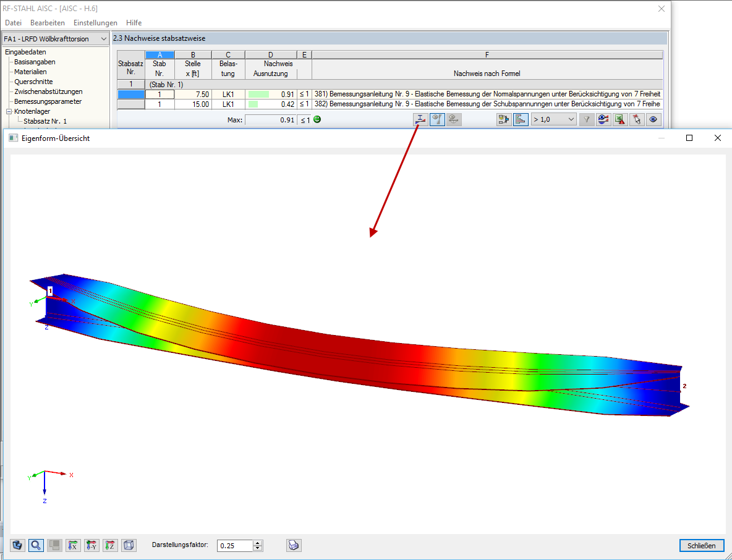Select Basisangaben tree item
This screenshot has width=732, height=560.
[x=35, y=62]
